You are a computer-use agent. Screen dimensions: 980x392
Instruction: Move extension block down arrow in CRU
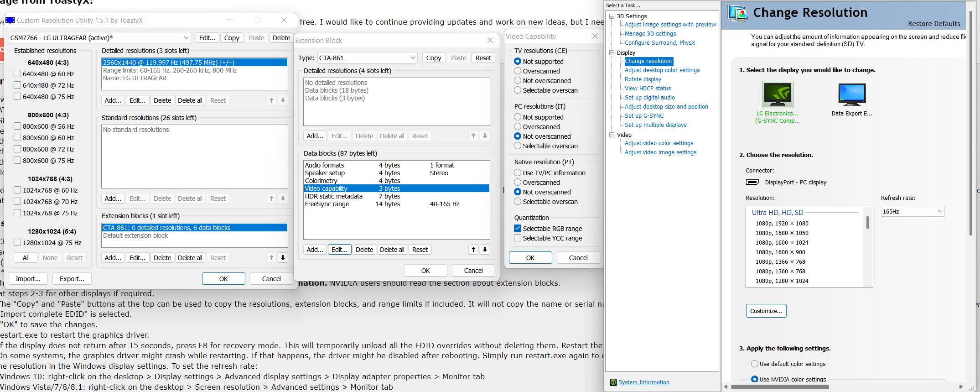[283, 258]
